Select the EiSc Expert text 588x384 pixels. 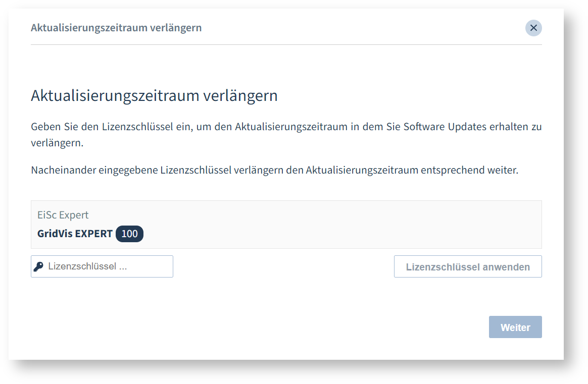coord(63,215)
